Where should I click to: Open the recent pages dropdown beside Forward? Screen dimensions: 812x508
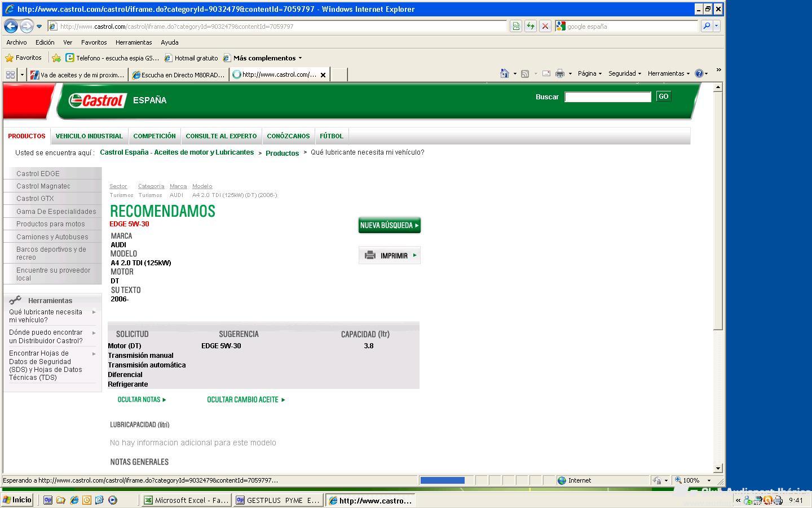(x=39, y=26)
